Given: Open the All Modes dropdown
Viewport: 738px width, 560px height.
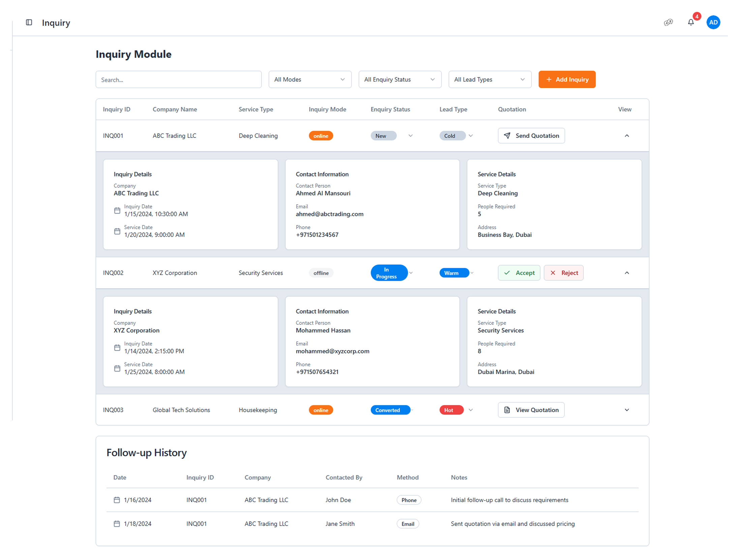Looking at the screenshot, I should 310,79.
